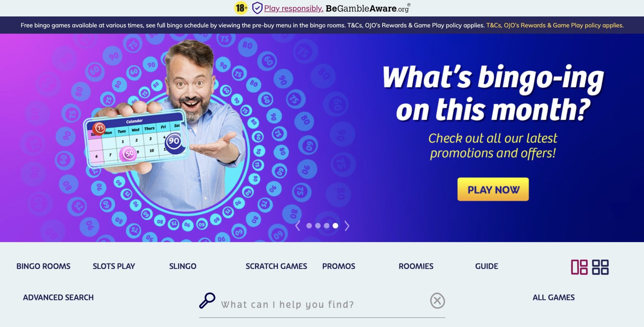Expand the Advanced Search options
This screenshot has width=644, height=327.
pyautogui.click(x=58, y=297)
